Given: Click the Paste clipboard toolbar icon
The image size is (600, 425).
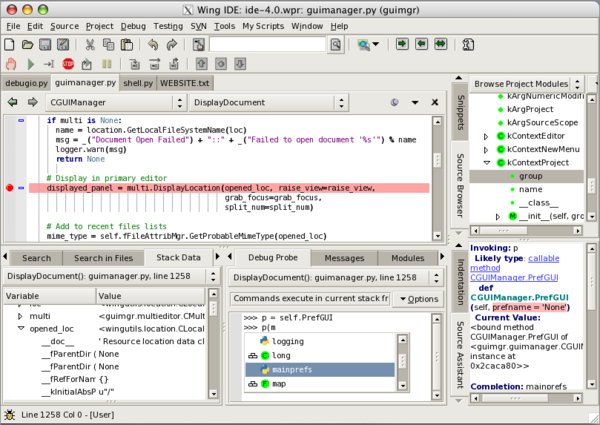Looking at the screenshot, I should pyautogui.click(x=127, y=45).
